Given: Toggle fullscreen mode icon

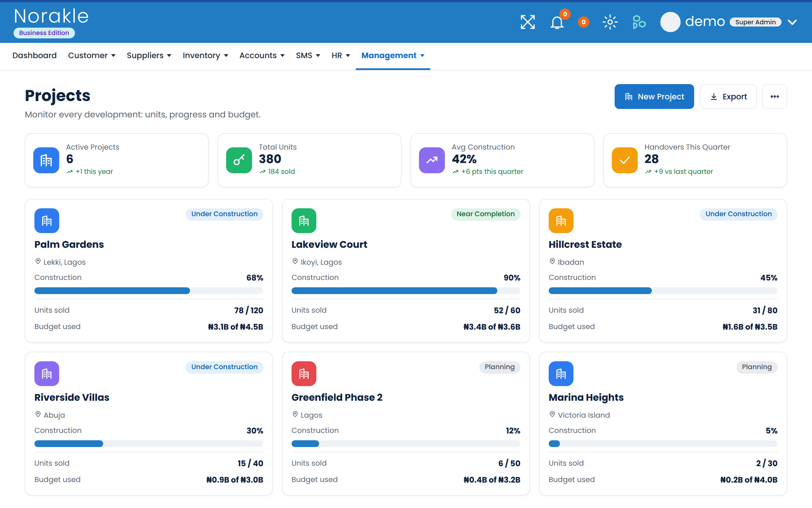Looking at the screenshot, I should (528, 22).
